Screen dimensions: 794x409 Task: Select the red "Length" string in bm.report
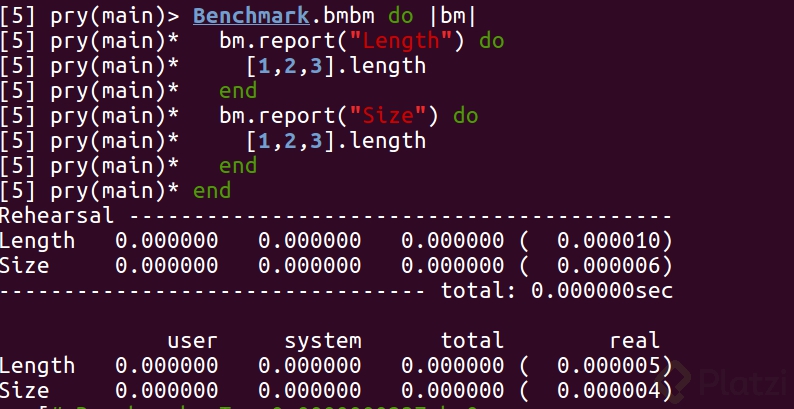click(401, 41)
